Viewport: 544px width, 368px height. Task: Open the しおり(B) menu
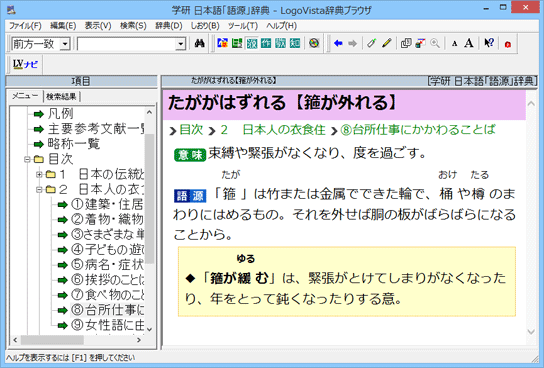pos(205,26)
